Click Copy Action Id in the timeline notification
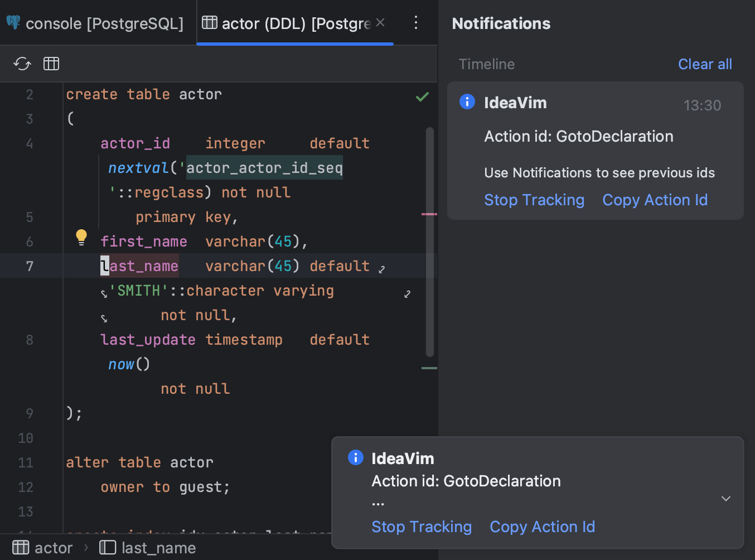Viewport: 755px width, 560px height. [x=655, y=200]
